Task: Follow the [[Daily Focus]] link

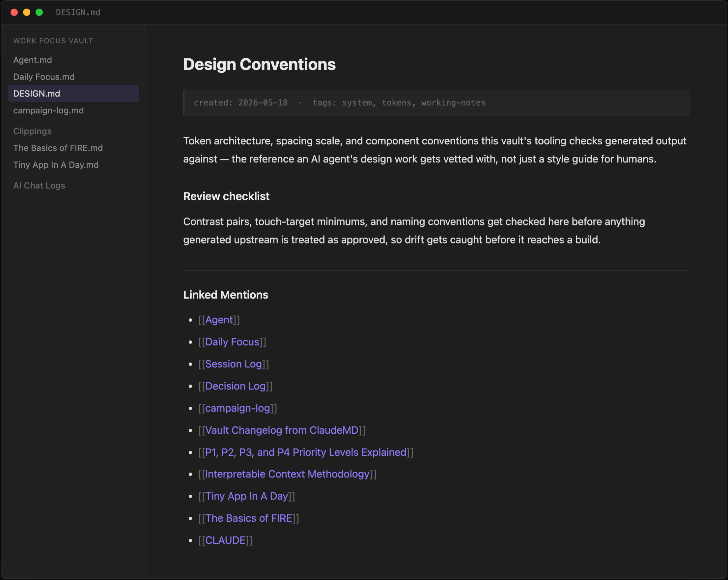Action: pyautogui.click(x=232, y=342)
